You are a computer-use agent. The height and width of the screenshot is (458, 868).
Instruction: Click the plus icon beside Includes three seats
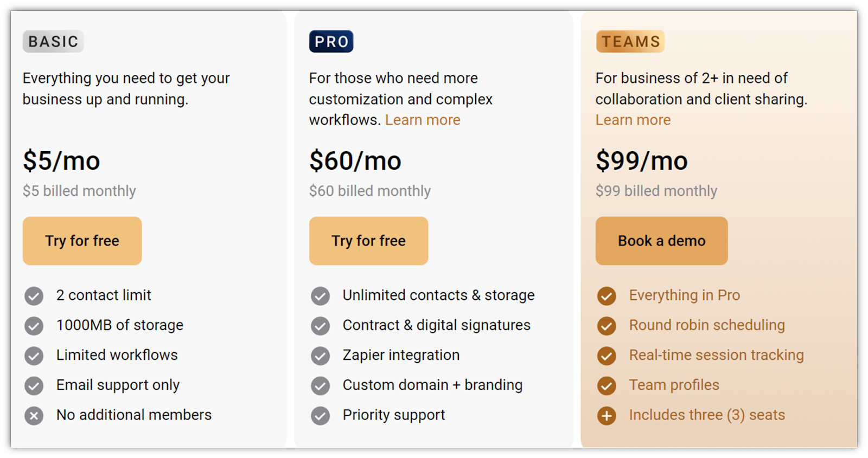point(607,416)
